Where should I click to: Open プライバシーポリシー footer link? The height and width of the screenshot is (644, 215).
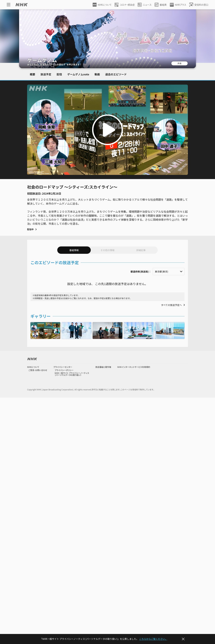[x=64, y=370]
